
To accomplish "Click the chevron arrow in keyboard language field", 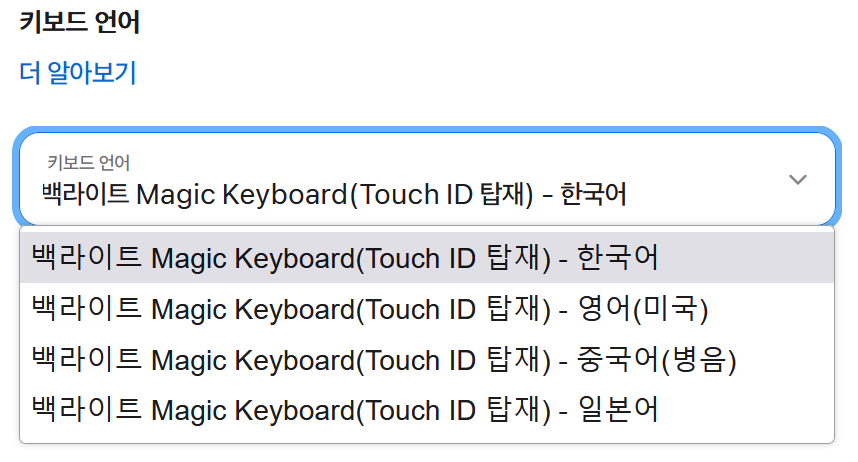I will tap(797, 180).
